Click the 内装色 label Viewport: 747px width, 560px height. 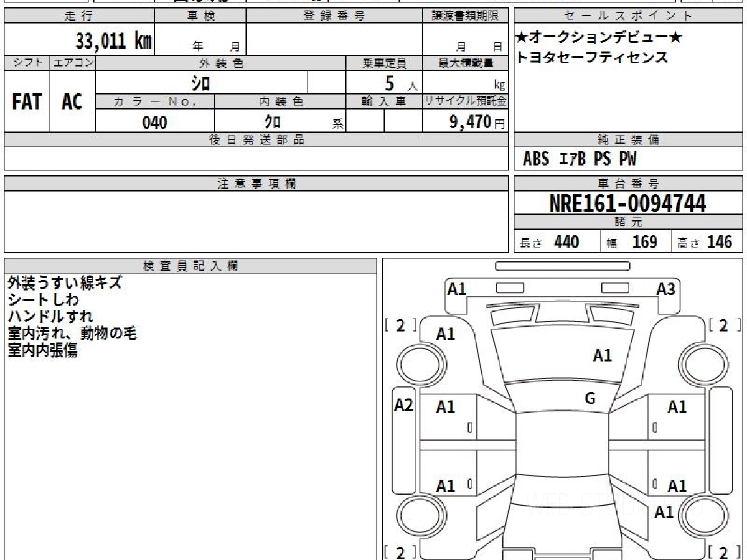point(280,102)
